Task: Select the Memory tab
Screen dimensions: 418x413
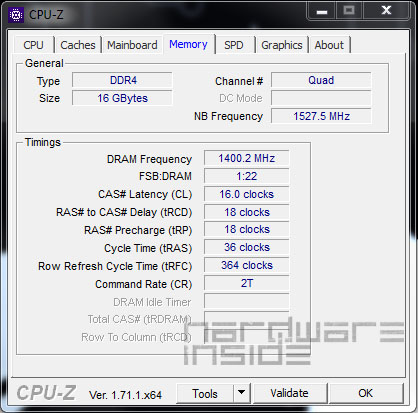Action: click(188, 44)
